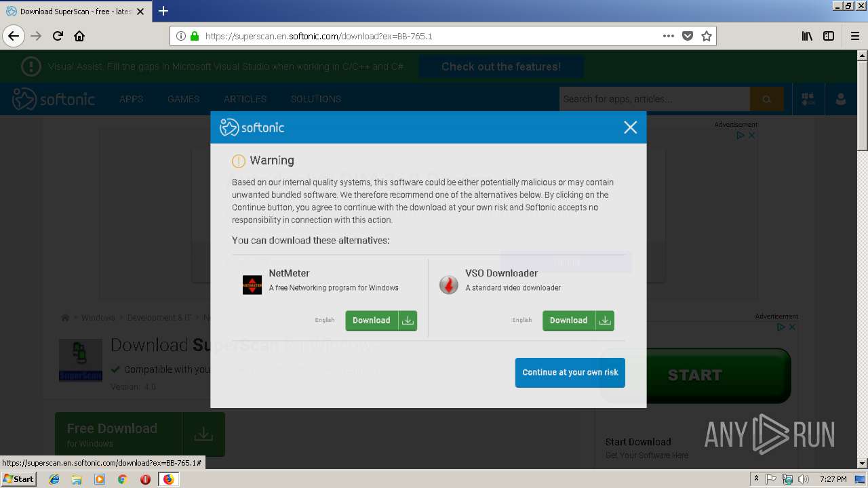868x488 pixels.
Task: Close the Softonic warning dialog
Action: [x=630, y=127]
